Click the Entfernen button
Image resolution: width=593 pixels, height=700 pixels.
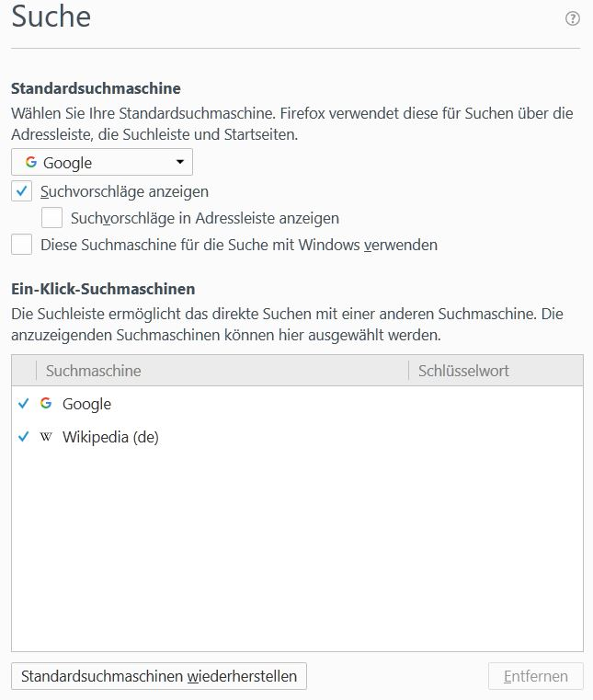click(535, 676)
